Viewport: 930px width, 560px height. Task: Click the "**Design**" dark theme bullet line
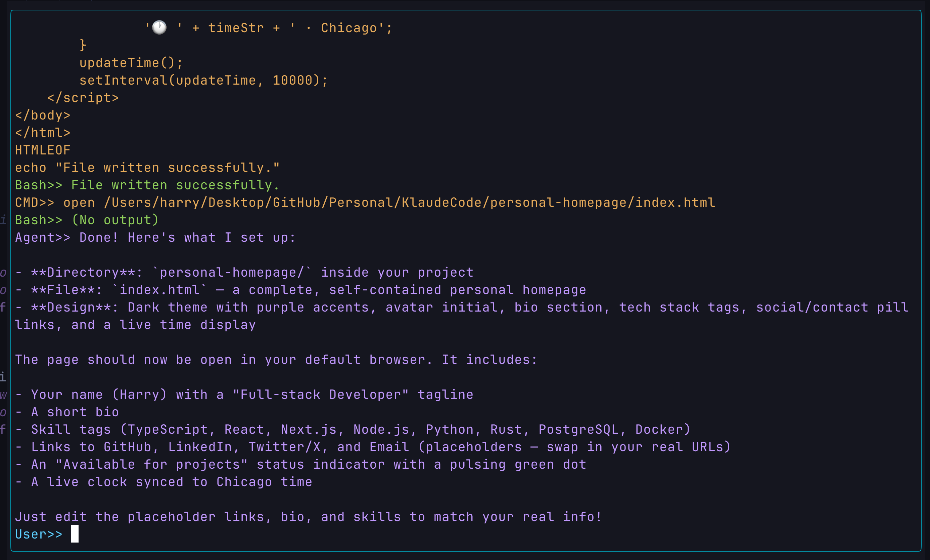click(x=462, y=307)
